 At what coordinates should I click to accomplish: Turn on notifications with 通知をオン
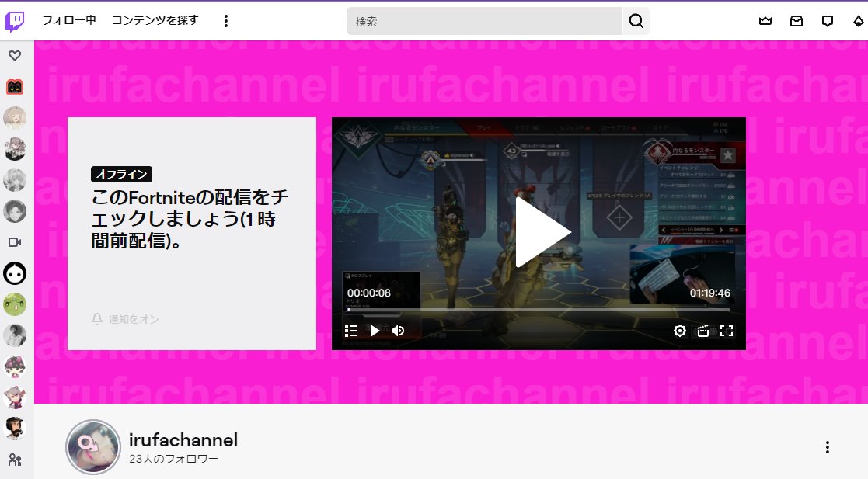point(125,319)
